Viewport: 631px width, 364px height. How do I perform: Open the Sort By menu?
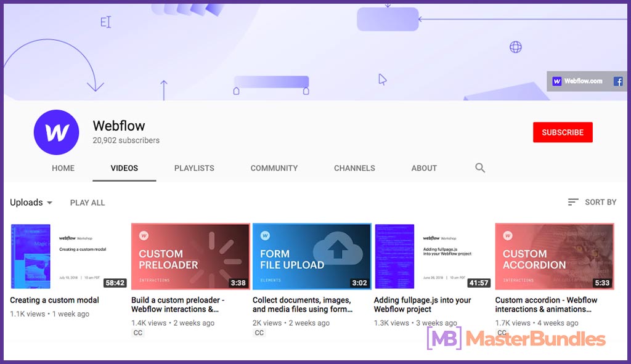[592, 202]
